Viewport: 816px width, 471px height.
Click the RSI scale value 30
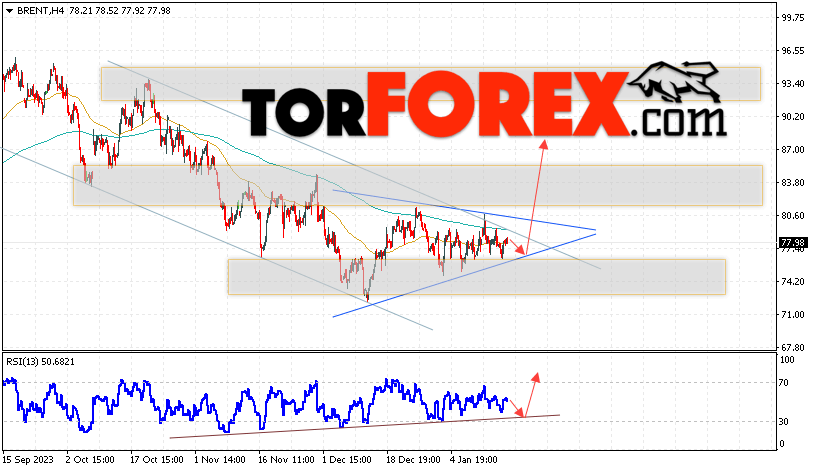[x=783, y=422]
